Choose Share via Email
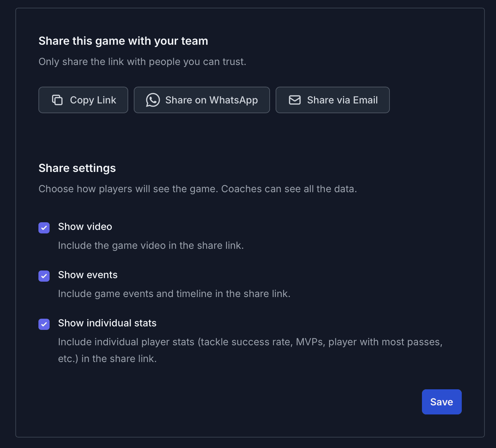The image size is (496, 448). point(333,100)
